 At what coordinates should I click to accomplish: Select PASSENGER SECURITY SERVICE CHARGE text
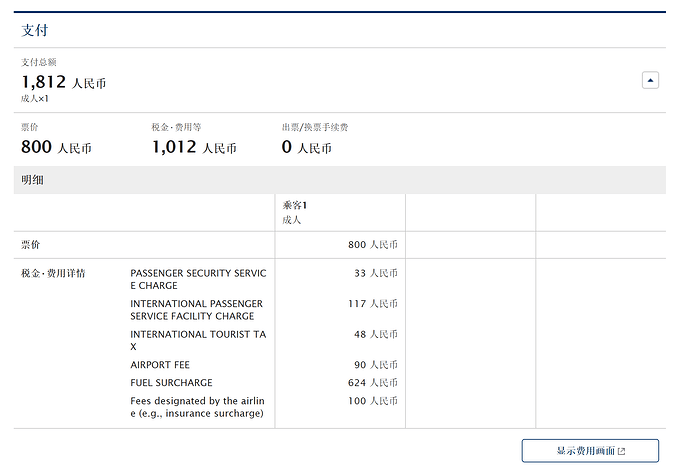pos(198,279)
